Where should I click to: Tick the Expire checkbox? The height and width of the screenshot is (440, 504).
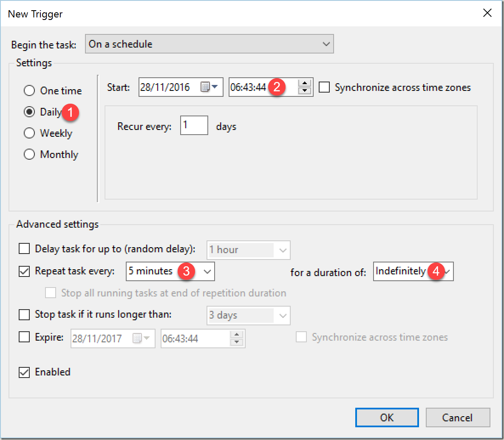tap(24, 337)
